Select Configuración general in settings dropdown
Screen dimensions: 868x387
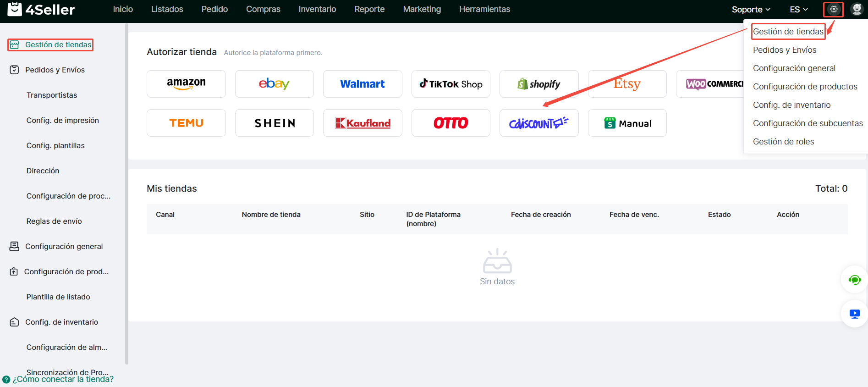[794, 68]
